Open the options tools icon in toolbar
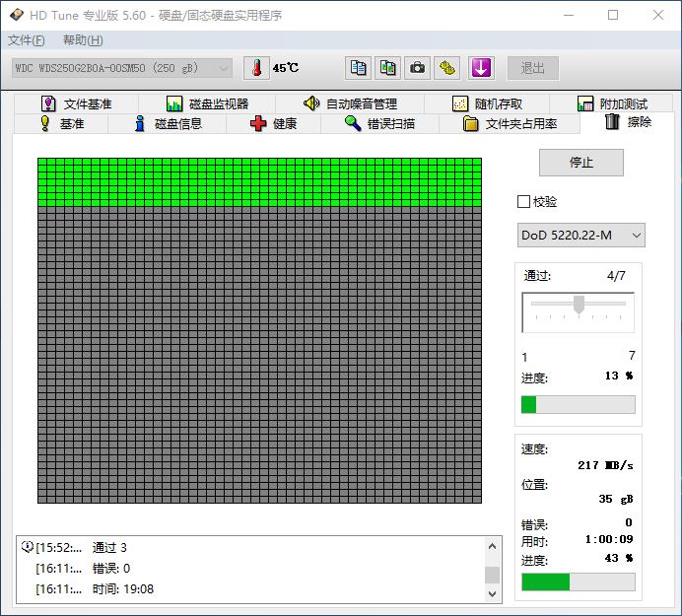This screenshot has width=682, height=616. click(448, 68)
